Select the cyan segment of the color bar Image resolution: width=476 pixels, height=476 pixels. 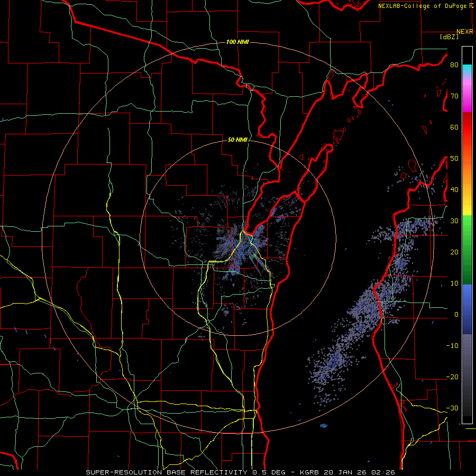point(467,69)
